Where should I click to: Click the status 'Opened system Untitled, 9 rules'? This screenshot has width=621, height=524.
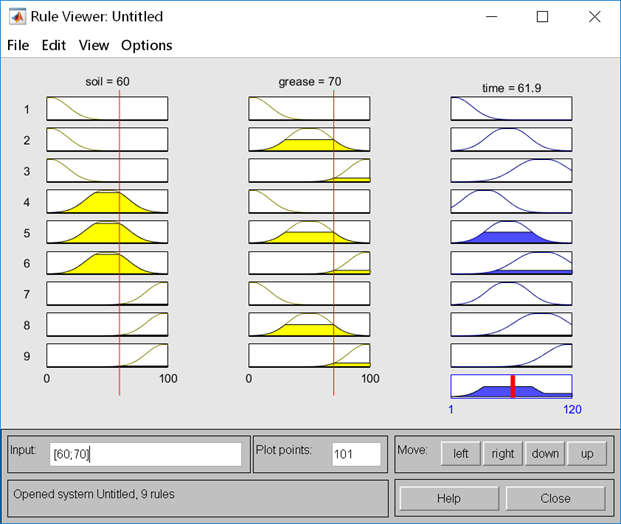94,494
